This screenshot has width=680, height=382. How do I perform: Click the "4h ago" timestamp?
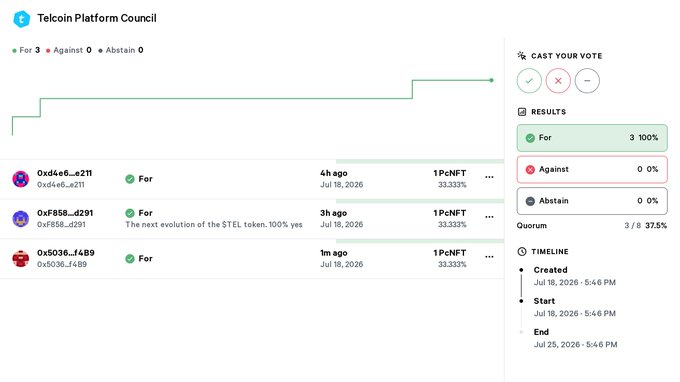pos(333,173)
